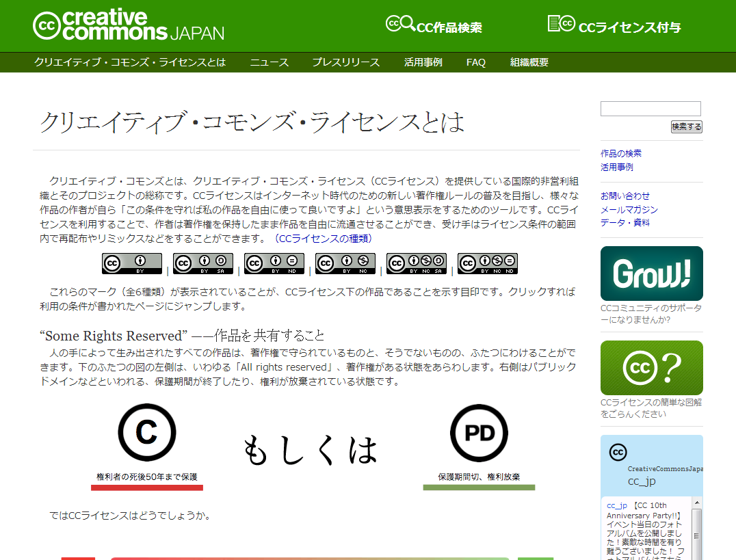736x560 pixels.
Task: Open CC作品検索 search icon link
Action: [434, 25]
